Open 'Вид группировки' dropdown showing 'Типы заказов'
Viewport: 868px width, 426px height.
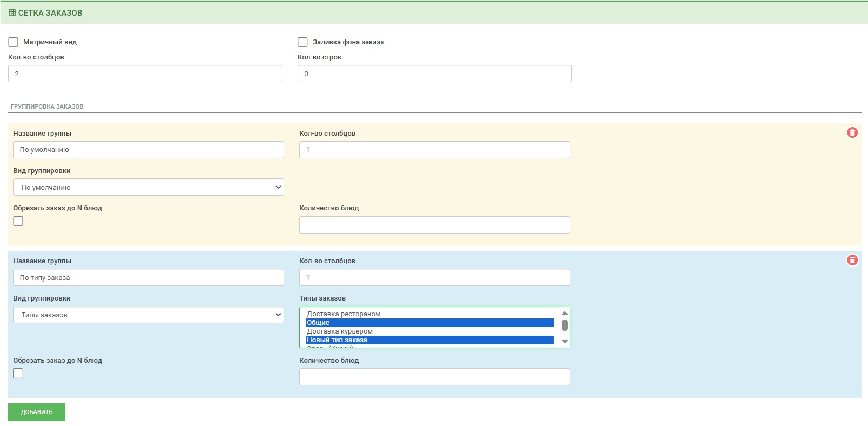pyautogui.click(x=148, y=315)
